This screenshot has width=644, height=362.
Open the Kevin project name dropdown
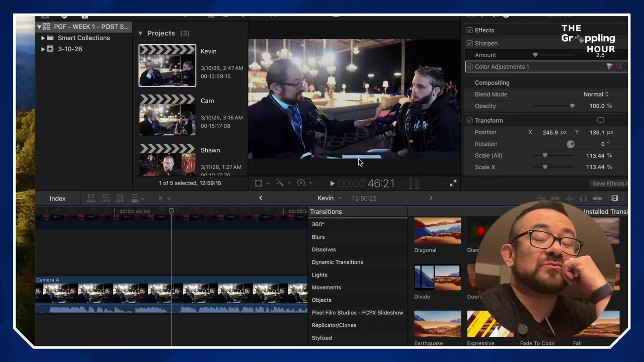[330, 198]
